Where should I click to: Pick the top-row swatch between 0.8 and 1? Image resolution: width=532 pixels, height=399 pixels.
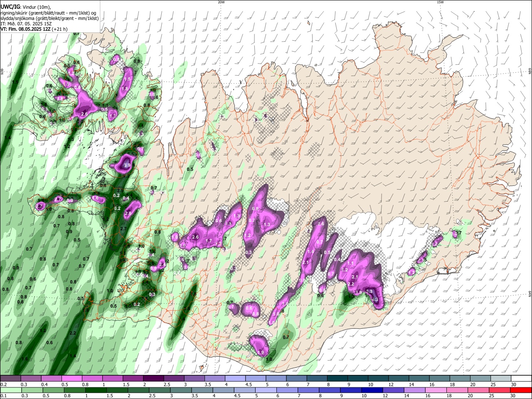[x=92, y=379]
